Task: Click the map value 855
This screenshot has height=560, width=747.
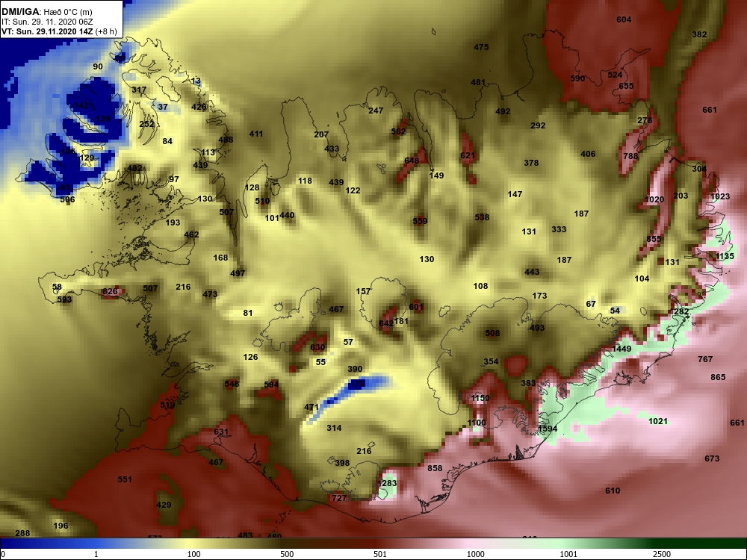Action: [x=654, y=239]
